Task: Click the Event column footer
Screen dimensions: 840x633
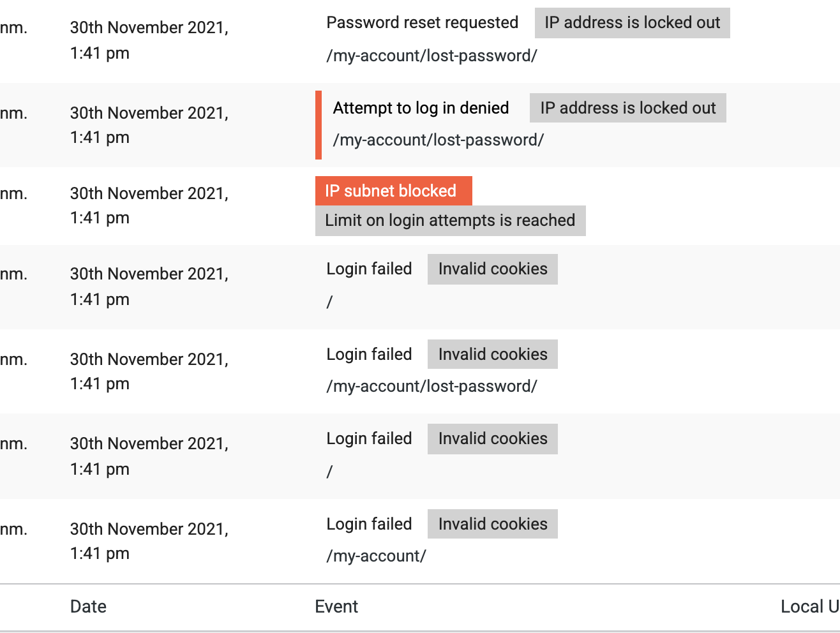Action: click(336, 607)
